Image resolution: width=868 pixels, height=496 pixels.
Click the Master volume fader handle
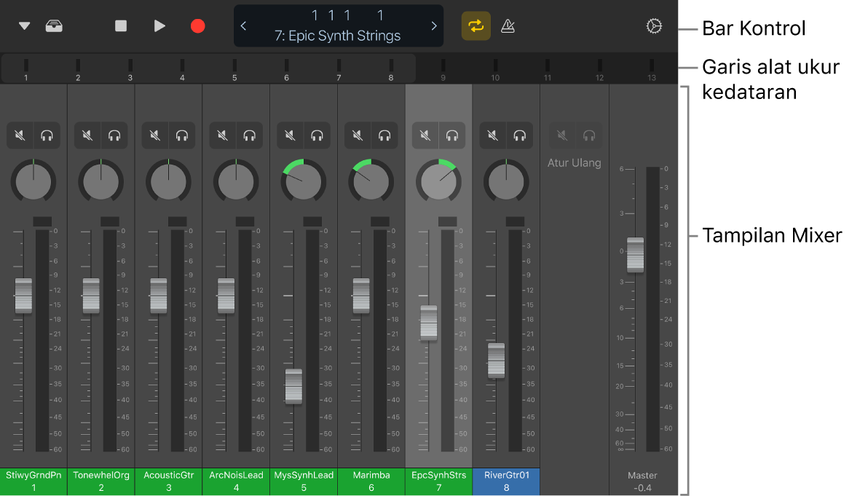[x=636, y=254]
